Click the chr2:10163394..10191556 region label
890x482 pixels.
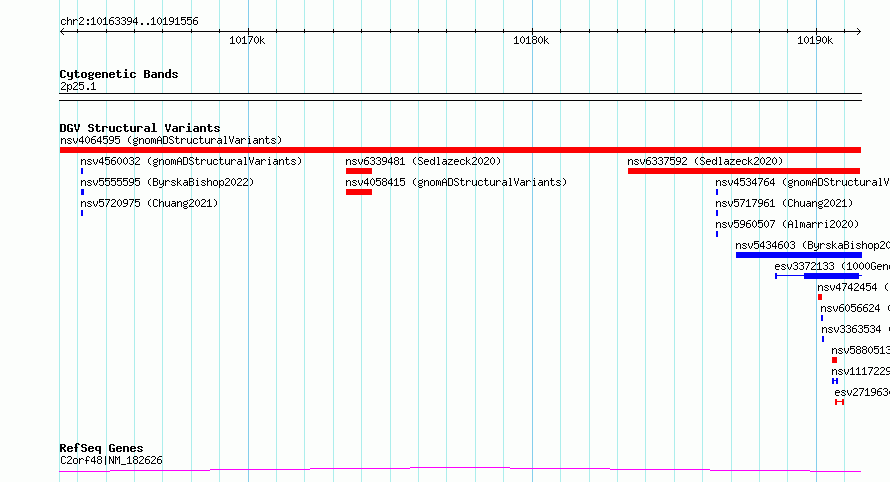[x=129, y=22]
